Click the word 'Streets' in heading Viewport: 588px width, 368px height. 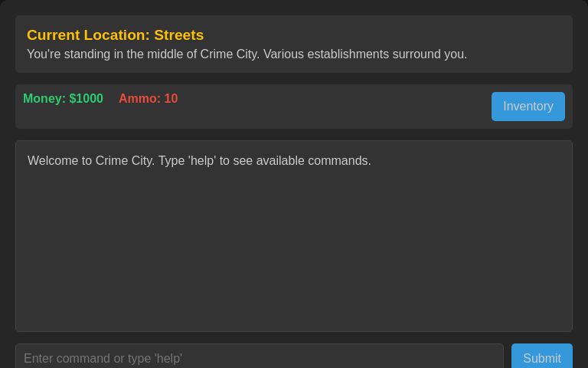click(178, 35)
